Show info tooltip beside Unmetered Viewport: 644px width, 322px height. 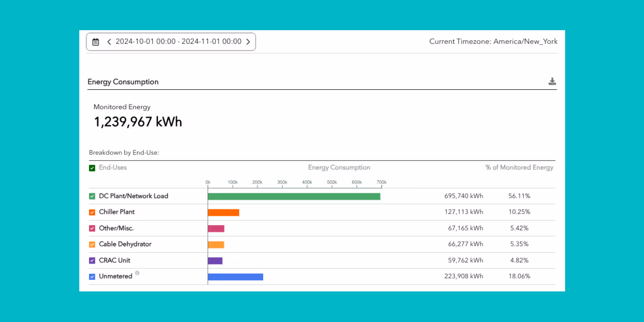click(137, 273)
